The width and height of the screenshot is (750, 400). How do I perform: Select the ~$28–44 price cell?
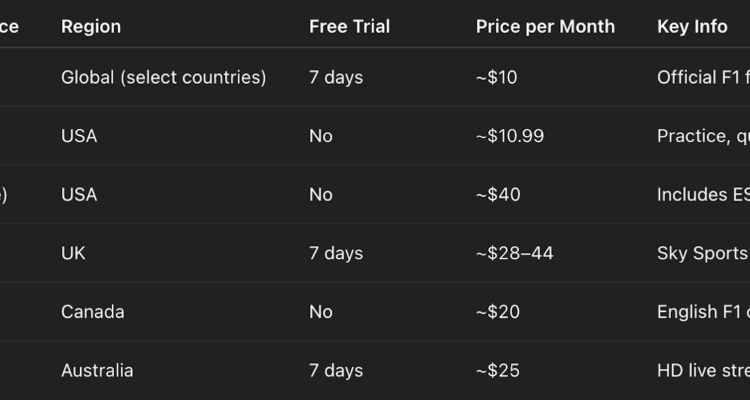pyautogui.click(x=515, y=253)
